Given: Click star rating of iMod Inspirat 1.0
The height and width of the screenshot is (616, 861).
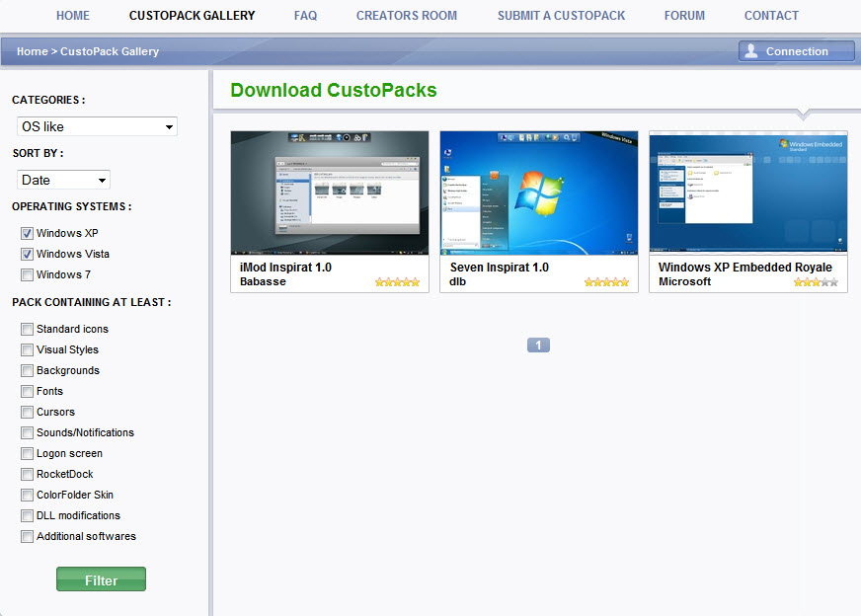Looking at the screenshot, I should (397, 282).
